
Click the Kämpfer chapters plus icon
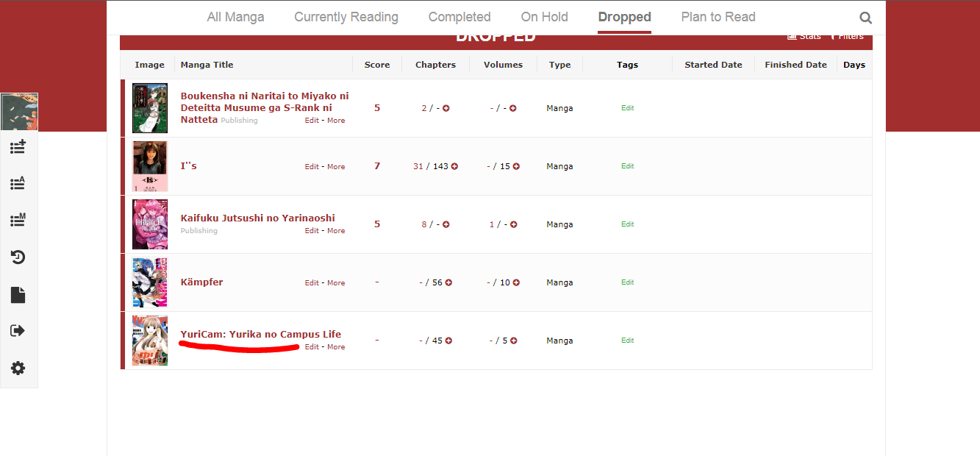[x=448, y=282]
